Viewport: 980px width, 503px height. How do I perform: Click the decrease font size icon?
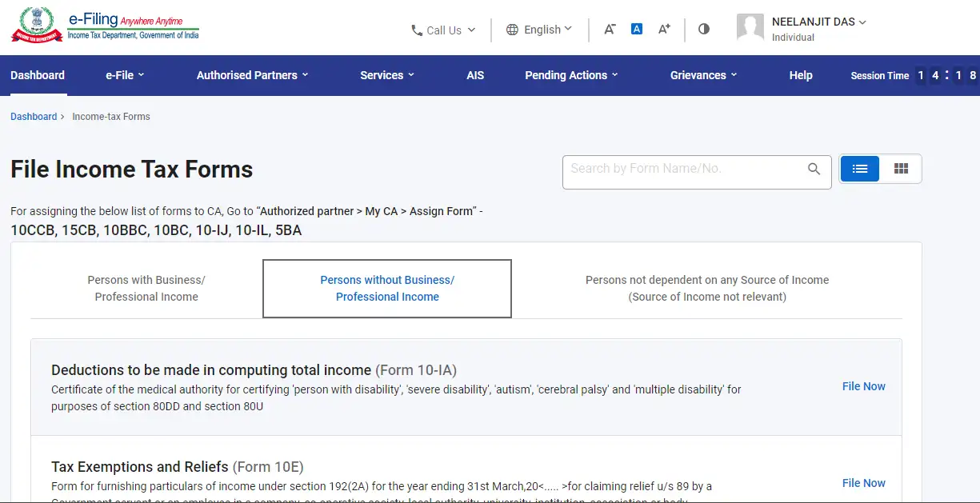(610, 29)
